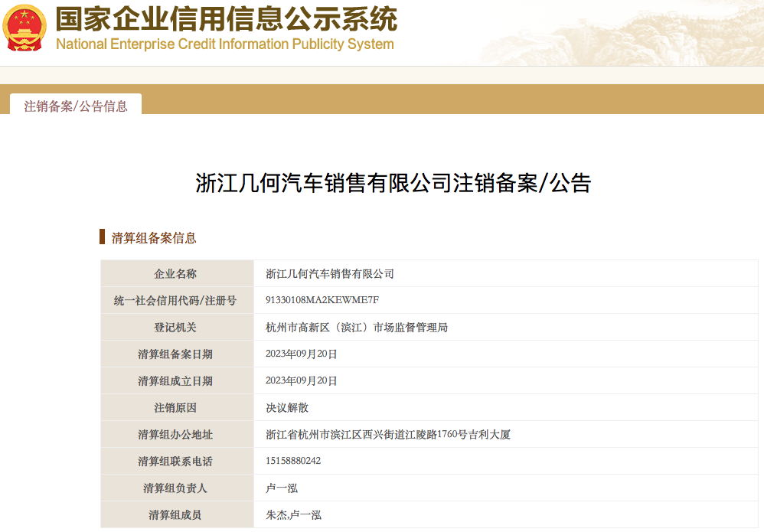Click the phone number 15158880242
The image size is (764, 532).
293,461
